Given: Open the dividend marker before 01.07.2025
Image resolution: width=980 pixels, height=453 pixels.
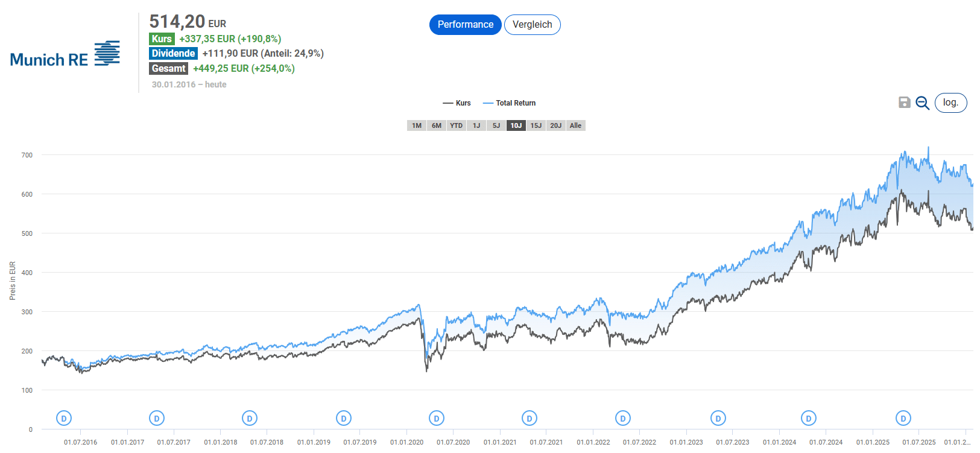Looking at the screenshot, I should tap(903, 418).
